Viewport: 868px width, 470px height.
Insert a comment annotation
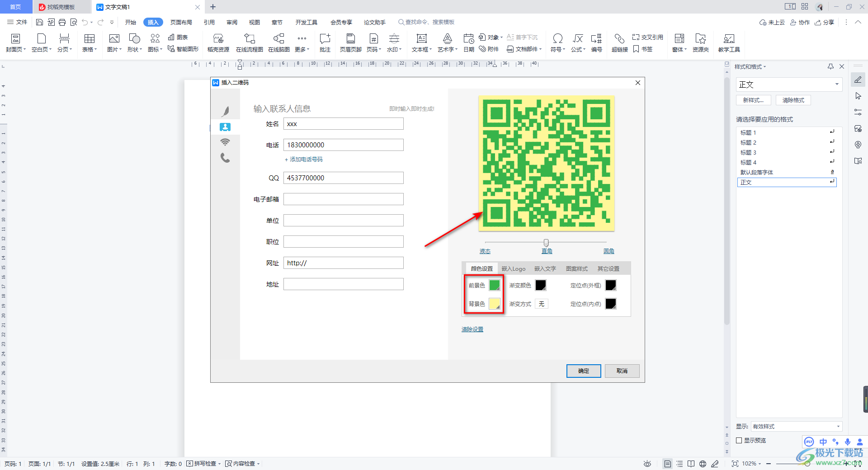coord(325,43)
